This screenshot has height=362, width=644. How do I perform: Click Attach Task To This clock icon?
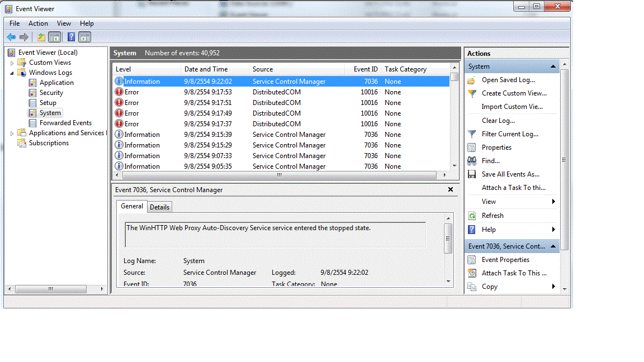point(472,273)
